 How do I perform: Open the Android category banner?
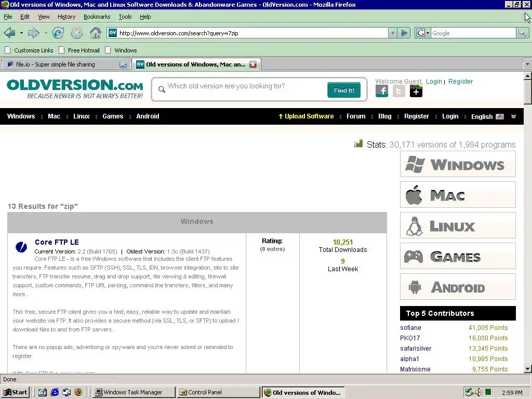tap(458, 287)
